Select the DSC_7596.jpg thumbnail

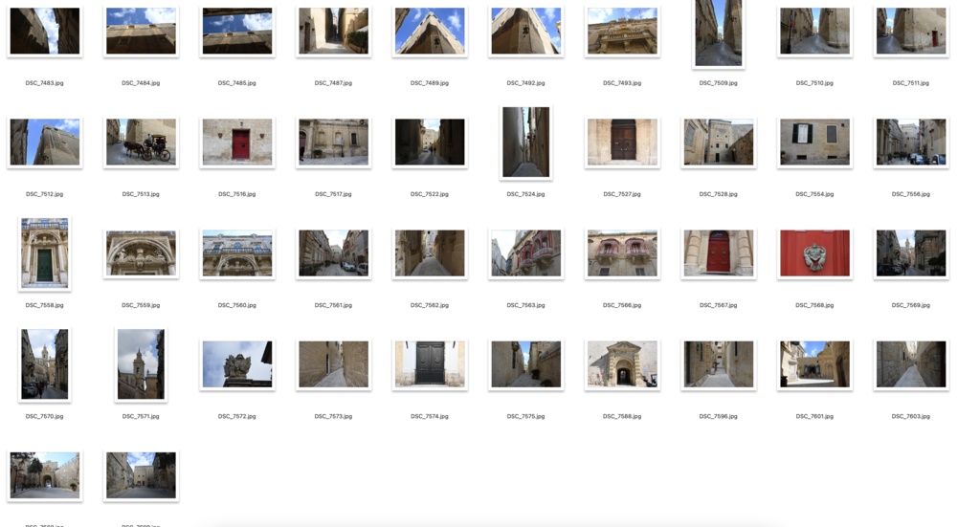(718, 364)
